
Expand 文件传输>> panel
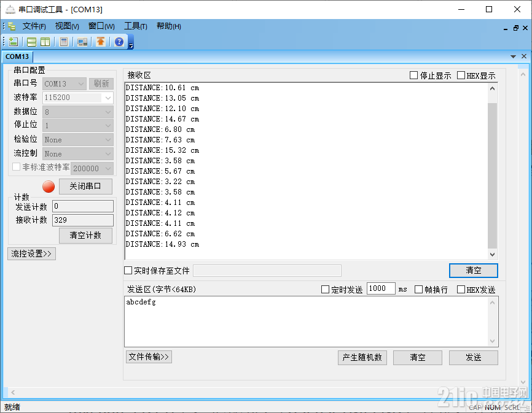[149, 357]
